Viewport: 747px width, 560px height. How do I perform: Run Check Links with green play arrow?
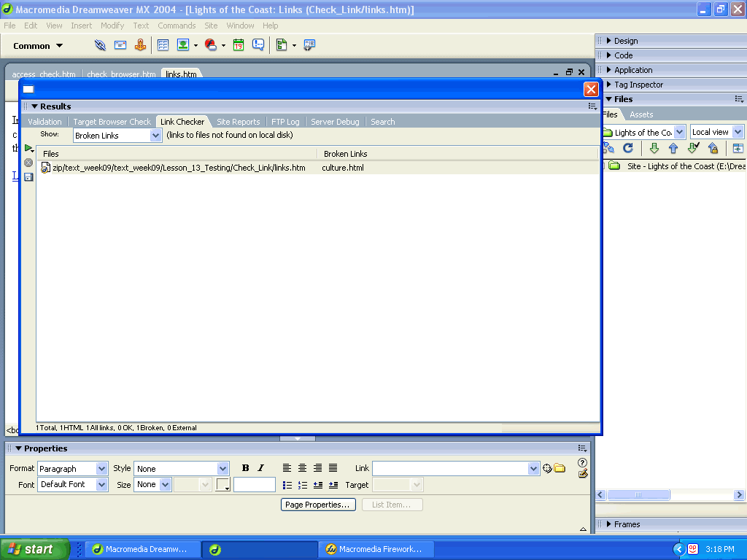(28, 149)
